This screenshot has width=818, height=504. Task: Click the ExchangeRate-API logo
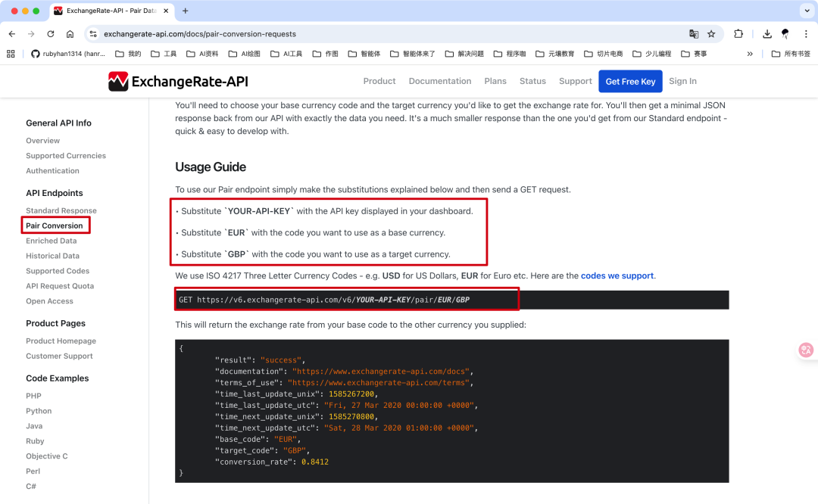[178, 81]
